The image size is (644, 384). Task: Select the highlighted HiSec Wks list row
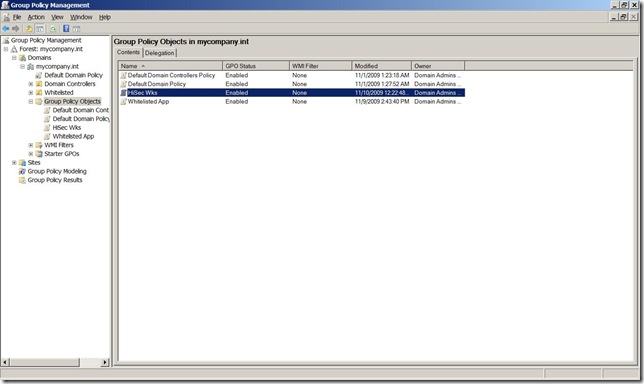tap(292, 93)
